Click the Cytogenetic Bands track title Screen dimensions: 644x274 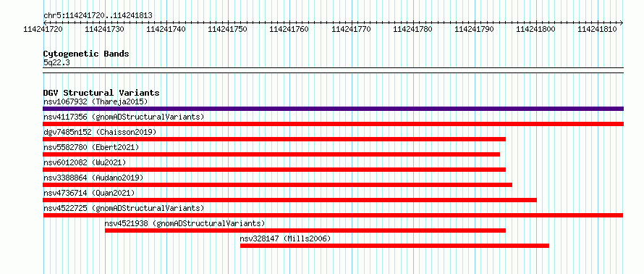coord(86,54)
